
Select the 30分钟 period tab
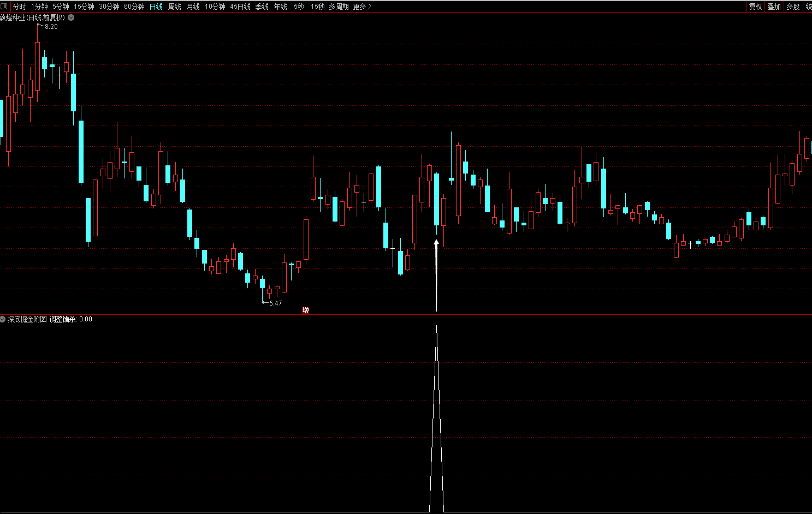(109, 7)
